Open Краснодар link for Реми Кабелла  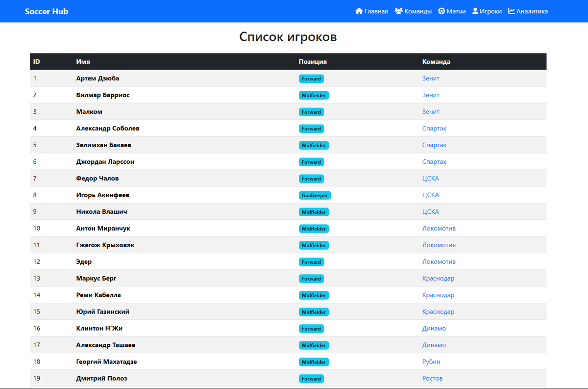(x=439, y=295)
